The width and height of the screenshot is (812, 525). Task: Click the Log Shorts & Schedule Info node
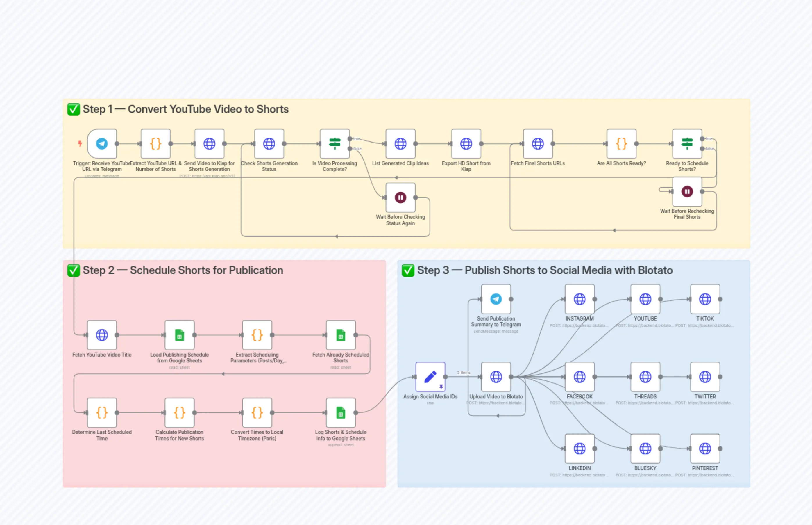341,413
